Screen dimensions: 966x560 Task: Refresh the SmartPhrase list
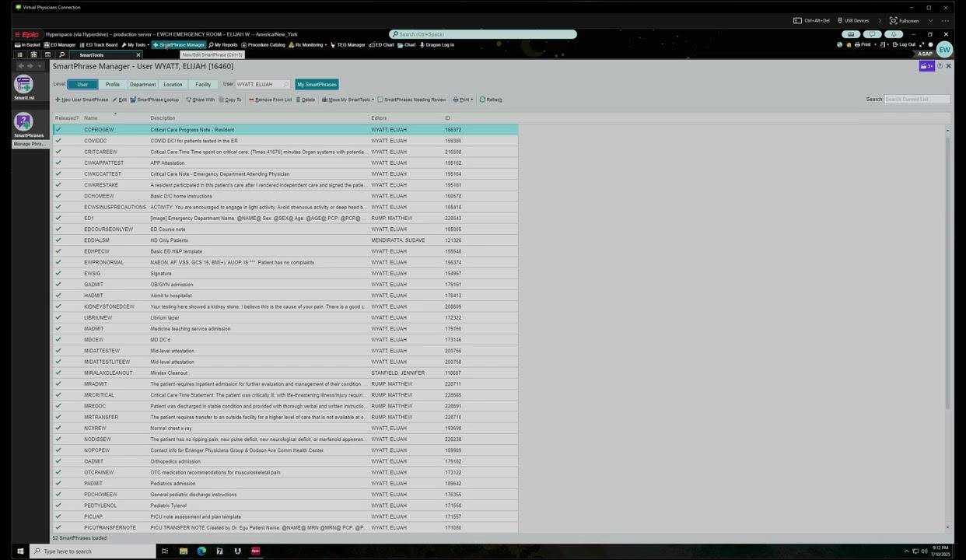pos(491,100)
